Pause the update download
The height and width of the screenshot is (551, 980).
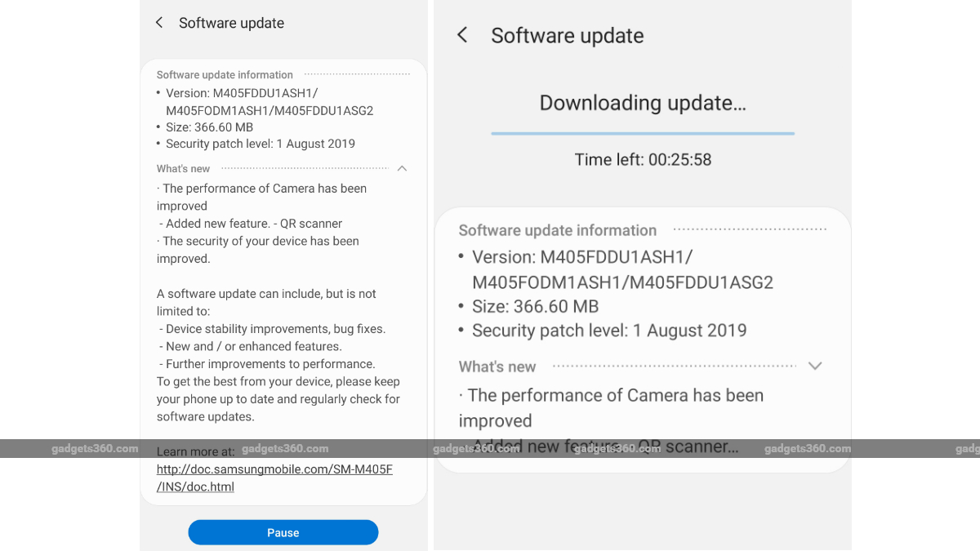pos(283,532)
